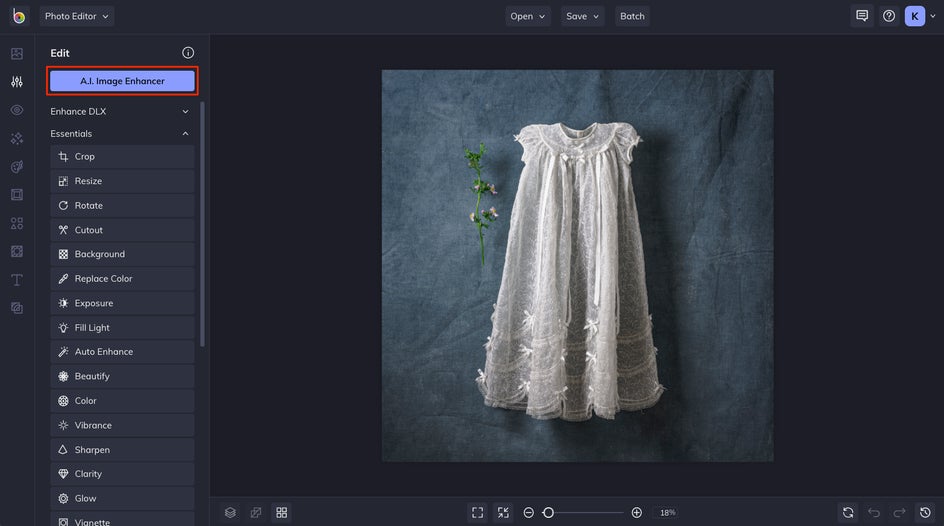Click the reset/refresh image icon
This screenshot has height=526, width=944.
848,513
